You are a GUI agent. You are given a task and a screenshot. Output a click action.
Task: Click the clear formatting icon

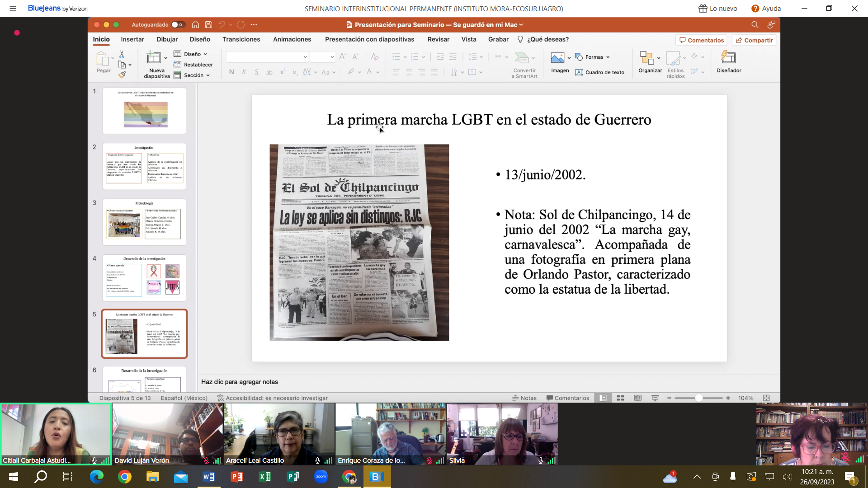point(374,56)
